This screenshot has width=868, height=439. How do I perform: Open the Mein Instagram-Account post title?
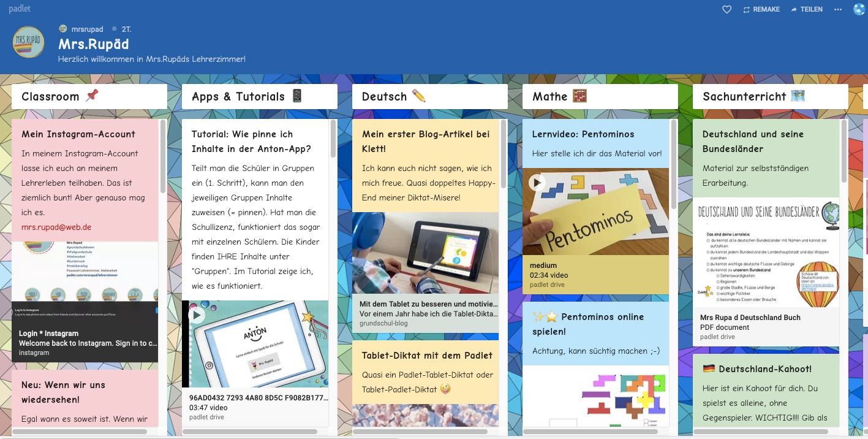(x=78, y=134)
